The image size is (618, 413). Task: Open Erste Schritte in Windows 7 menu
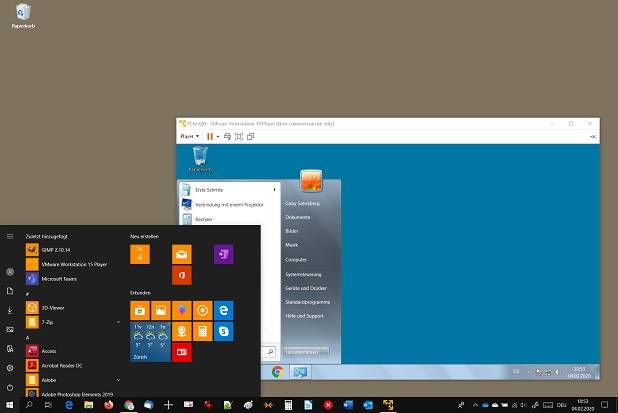point(229,190)
